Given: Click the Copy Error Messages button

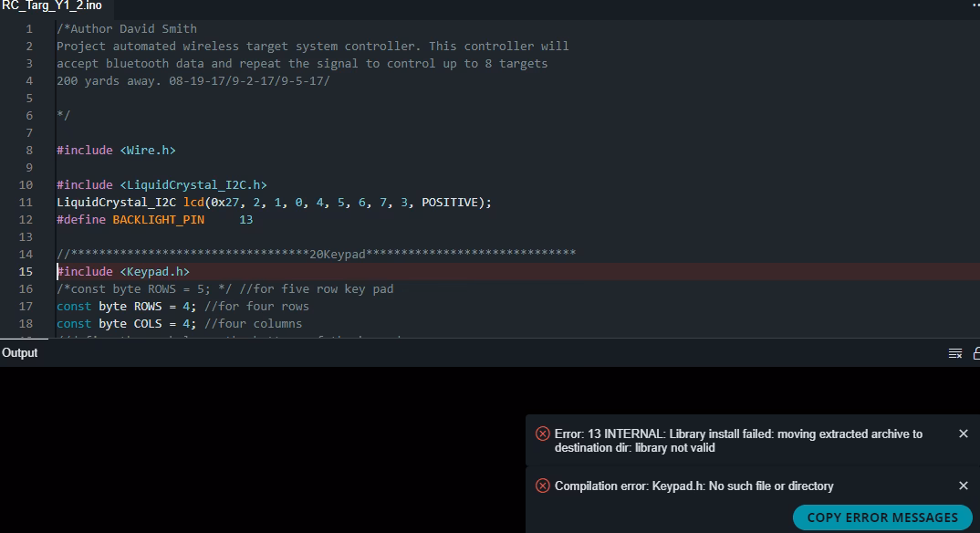Looking at the screenshot, I should pos(882,517).
